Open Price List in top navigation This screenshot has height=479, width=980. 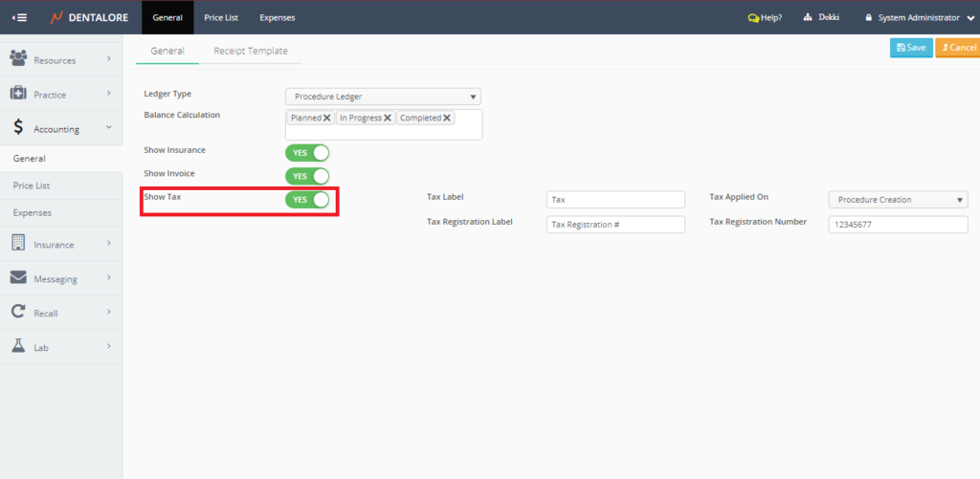pyautogui.click(x=220, y=17)
